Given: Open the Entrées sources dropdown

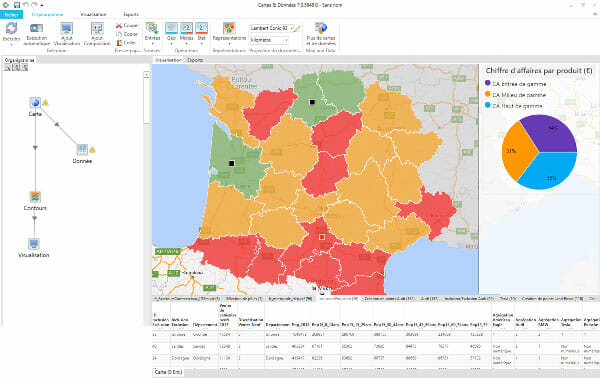Looking at the screenshot, I should click(x=152, y=34).
